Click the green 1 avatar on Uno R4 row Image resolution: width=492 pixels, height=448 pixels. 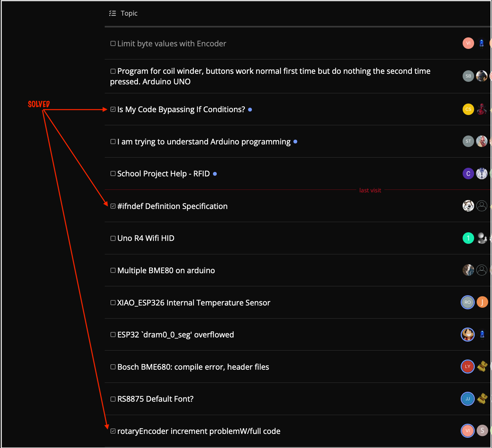point(468,238)
